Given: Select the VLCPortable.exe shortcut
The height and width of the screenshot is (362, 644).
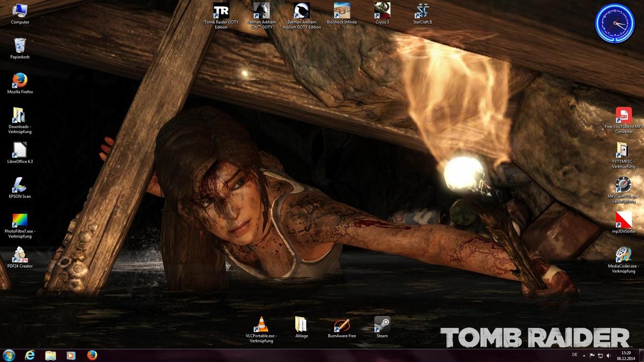Looking at the screenshot, I should pyautogui.click(x=261, y=325).
